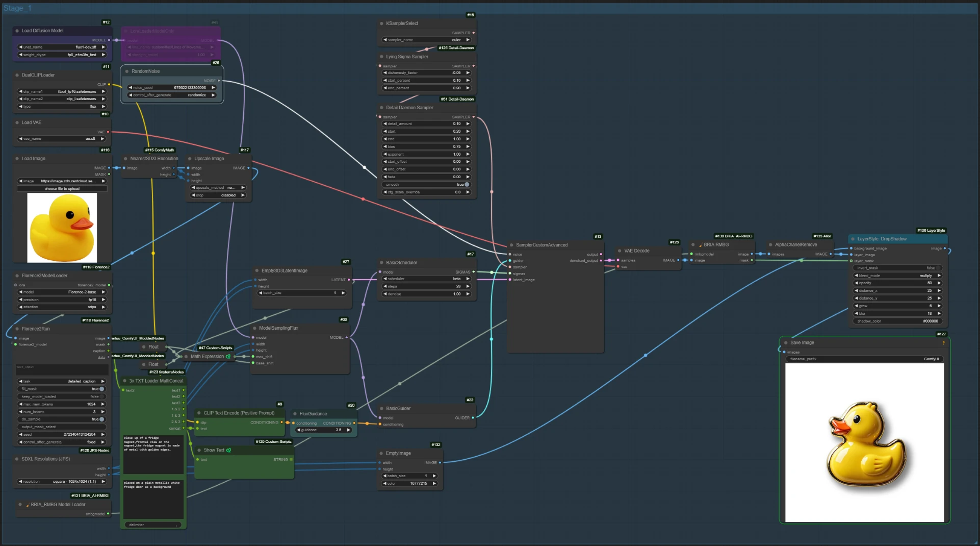
Task: Open the sampler_name combo in KSamplerSelect
Action: 426,40
